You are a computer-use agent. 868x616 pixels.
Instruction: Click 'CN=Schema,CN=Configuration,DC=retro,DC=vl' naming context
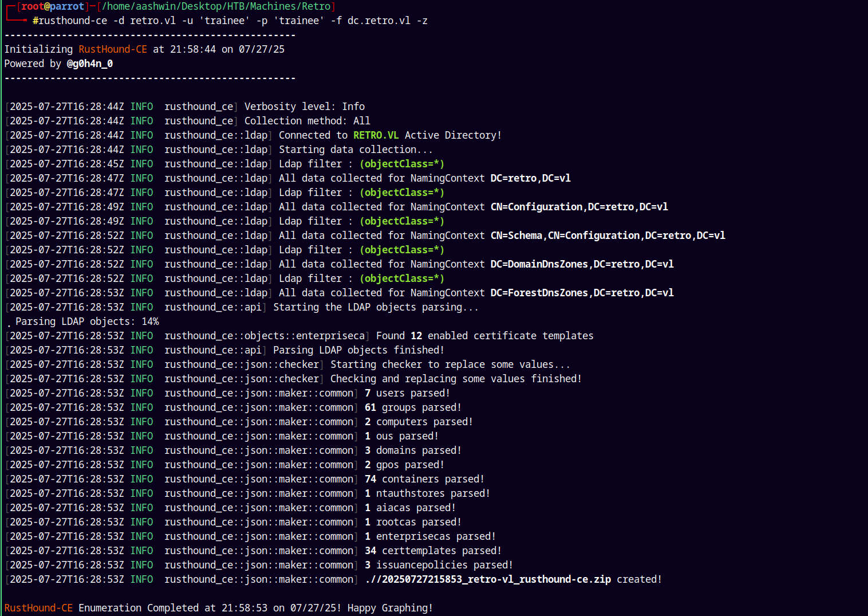click(x=608, y=236)
